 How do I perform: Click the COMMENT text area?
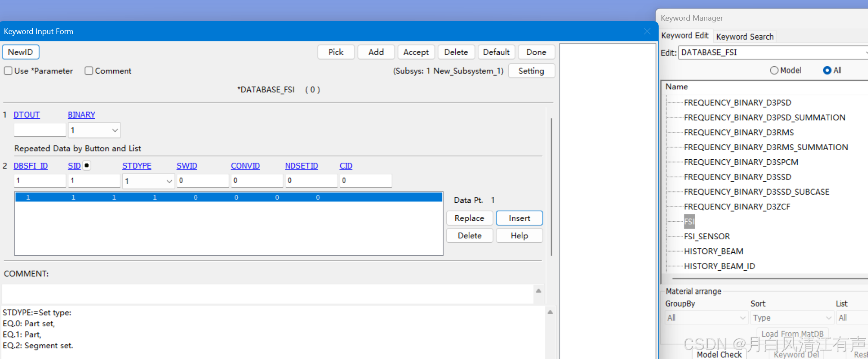pyautogui.click(x=268, y=294)
